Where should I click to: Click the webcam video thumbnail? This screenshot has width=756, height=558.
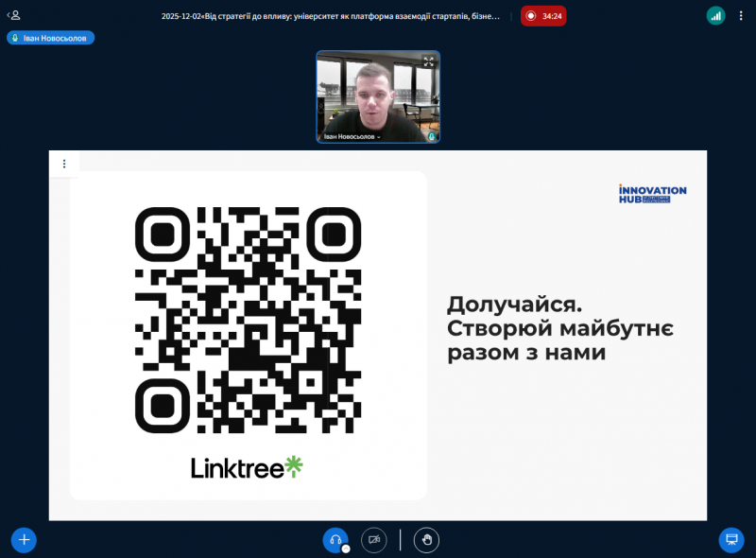pos(377,96)
